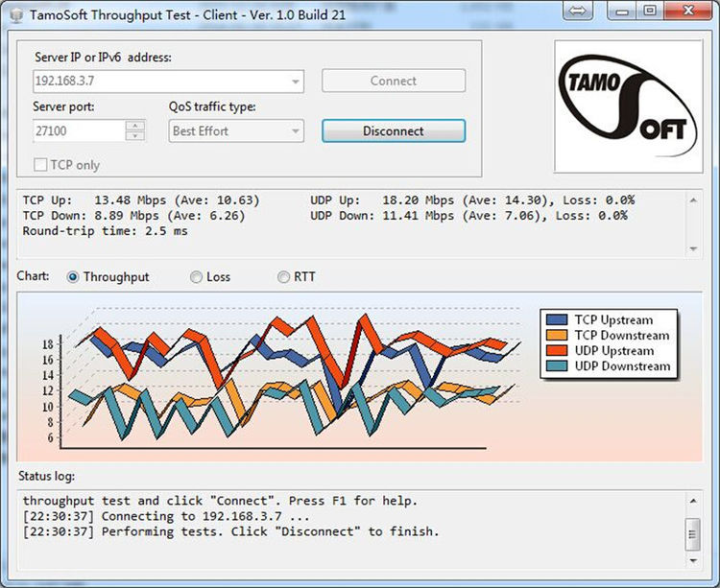Screen dimensions: 720x588
Task: Click the TCP Upstream legend swatch
Action: tap(556, 320)
